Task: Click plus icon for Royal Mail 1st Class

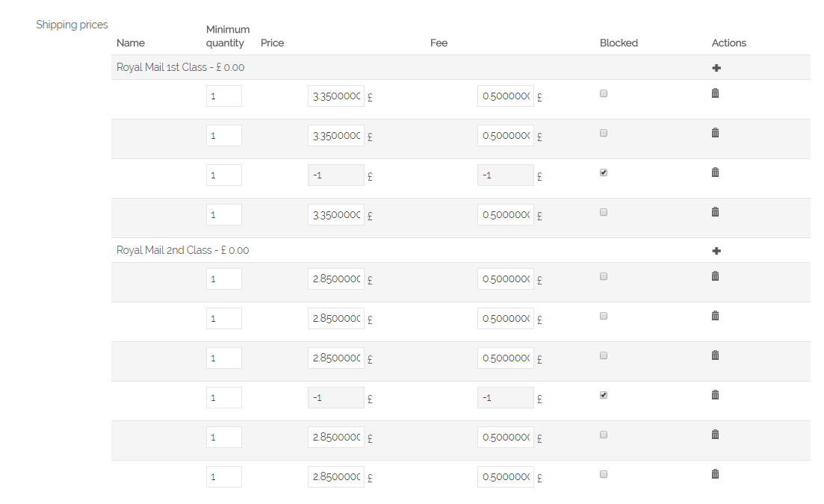Action: pyautogui.click(x=716, y=68)
